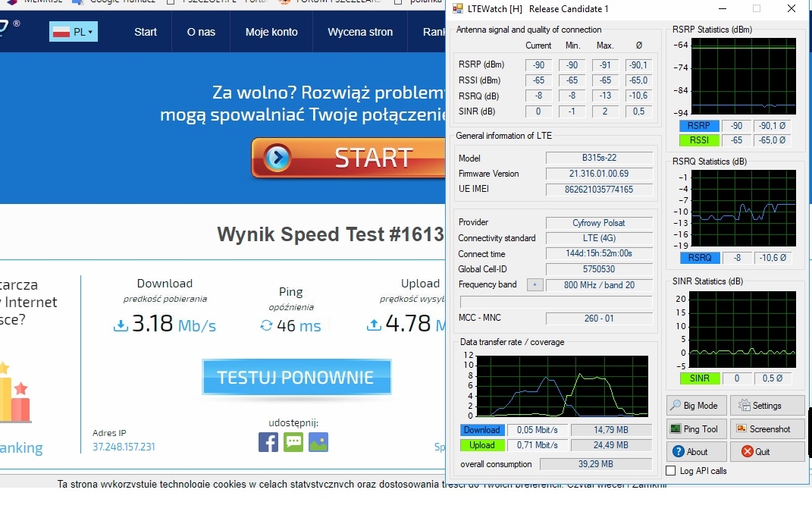This screenshot has width=812, height=521.
Task: Share result via Facebook icon
Action: [x=268, y=442]
